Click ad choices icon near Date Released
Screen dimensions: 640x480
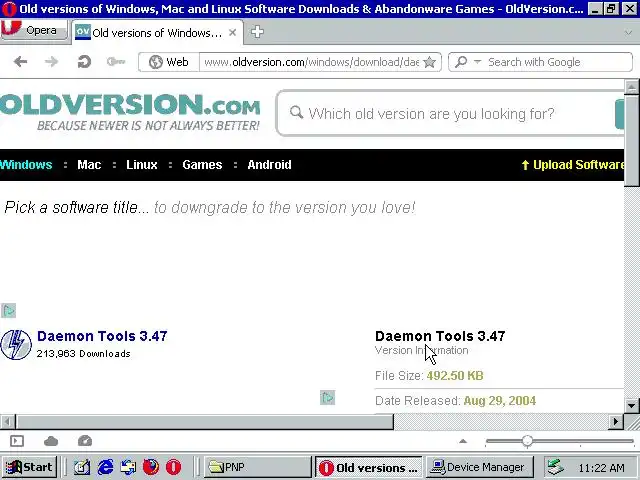[327, 398]
